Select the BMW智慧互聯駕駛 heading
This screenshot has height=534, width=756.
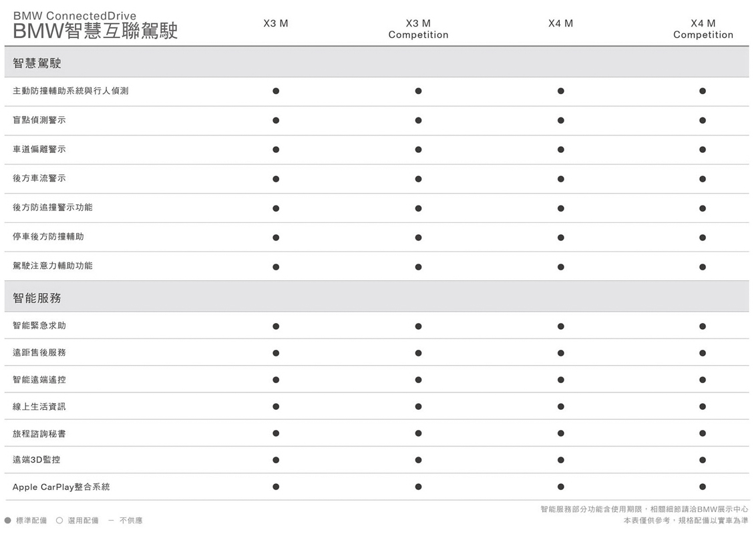pyautogui.click(x=96, y=31)
